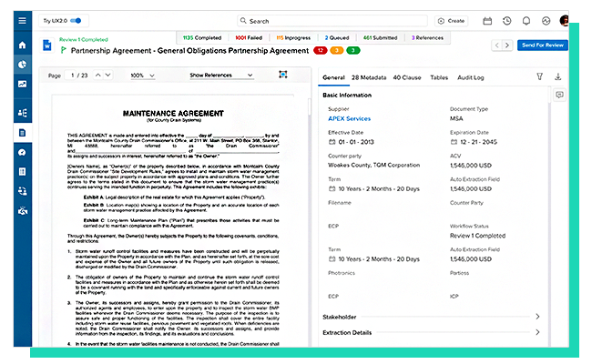Click the Home icon in sidebar
This screenshot has width=592, height=364.
[x=22, y=45]
